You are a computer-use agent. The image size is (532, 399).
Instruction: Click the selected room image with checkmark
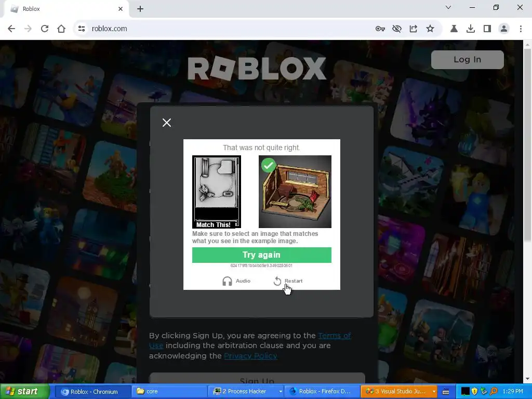click(295, 192)
